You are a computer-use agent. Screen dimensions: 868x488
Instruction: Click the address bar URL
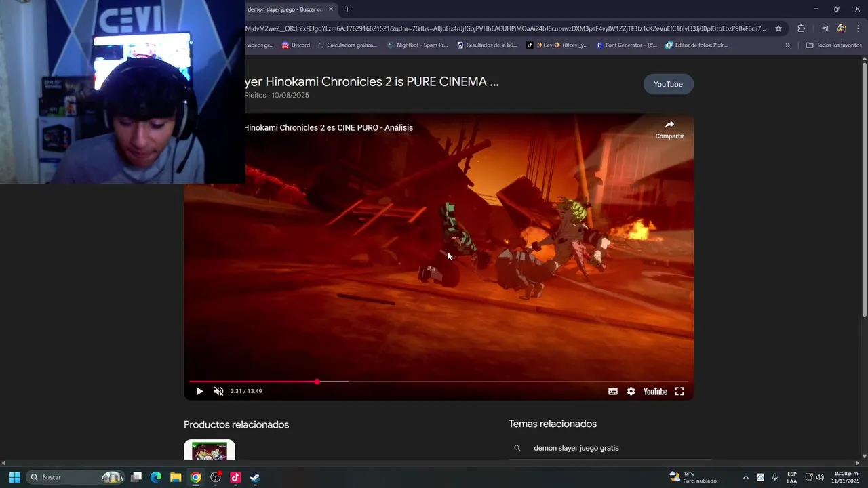(505, 28)
